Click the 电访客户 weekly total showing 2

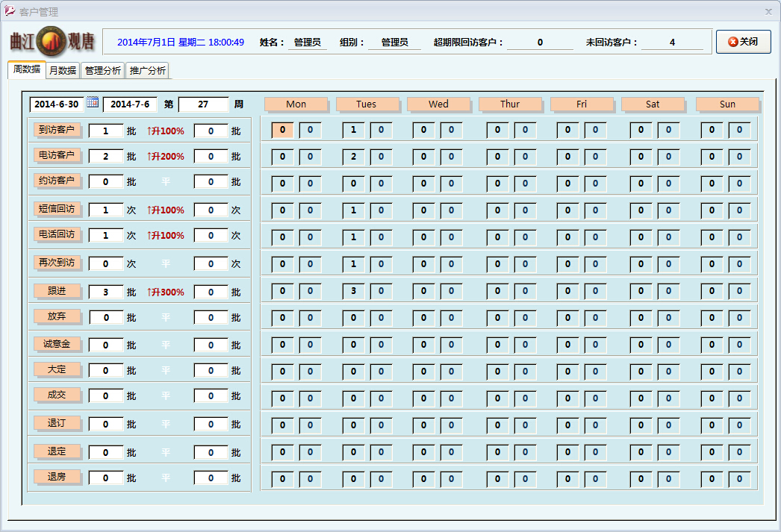(x=105, y=156)
